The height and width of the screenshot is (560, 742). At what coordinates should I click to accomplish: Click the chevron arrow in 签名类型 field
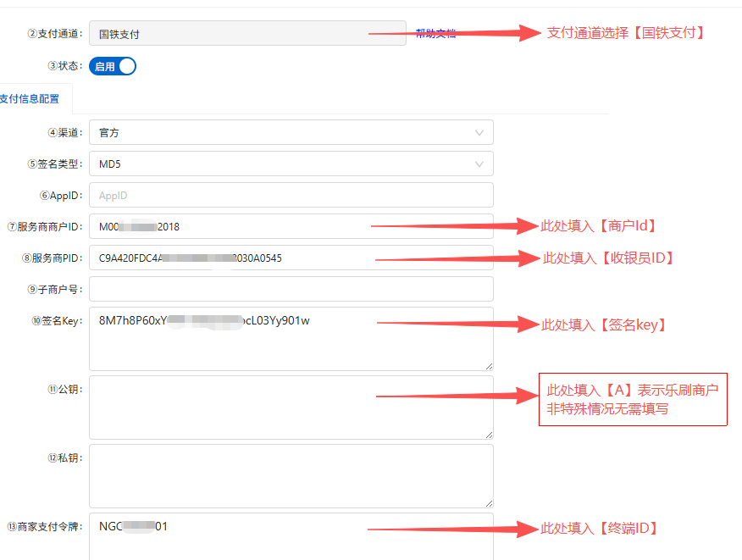479,164
